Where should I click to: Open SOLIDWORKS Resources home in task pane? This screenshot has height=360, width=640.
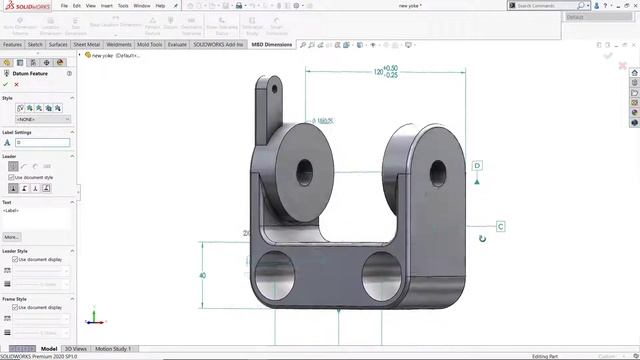[634, 73]
